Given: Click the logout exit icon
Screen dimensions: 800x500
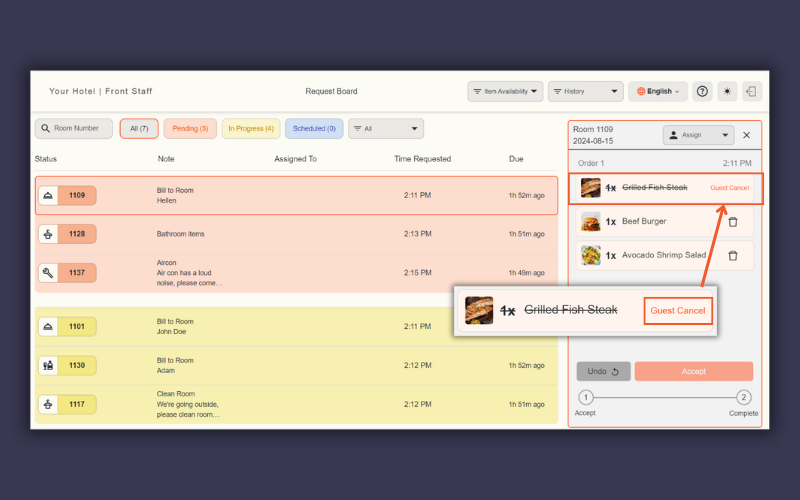Looking at the screenshot, I should point(751,91).
